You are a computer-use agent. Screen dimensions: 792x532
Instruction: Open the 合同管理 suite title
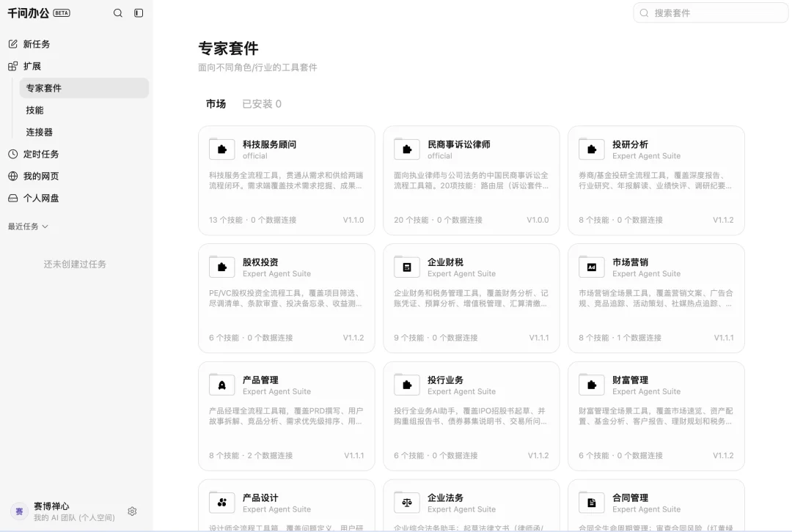[x=630, y=498]
